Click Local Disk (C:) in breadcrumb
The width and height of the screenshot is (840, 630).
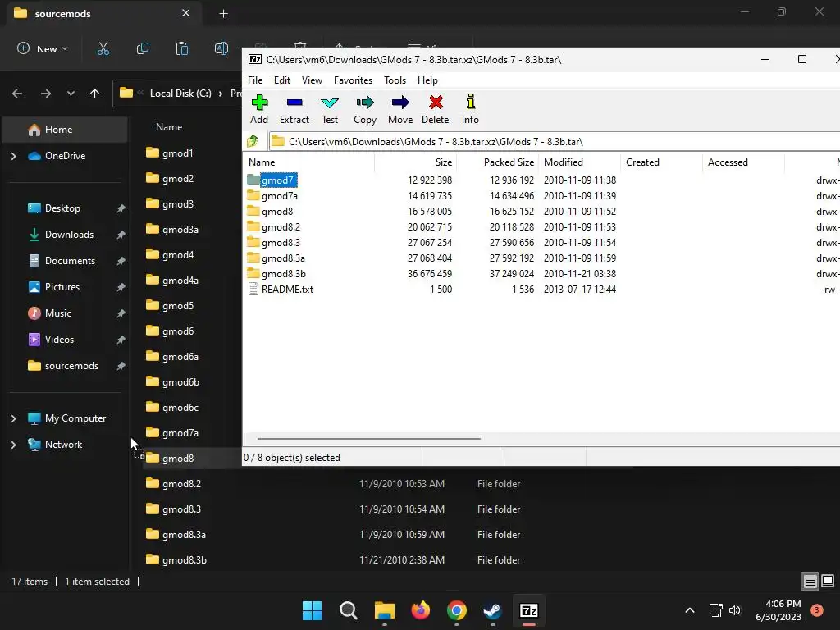coord(180,94)
